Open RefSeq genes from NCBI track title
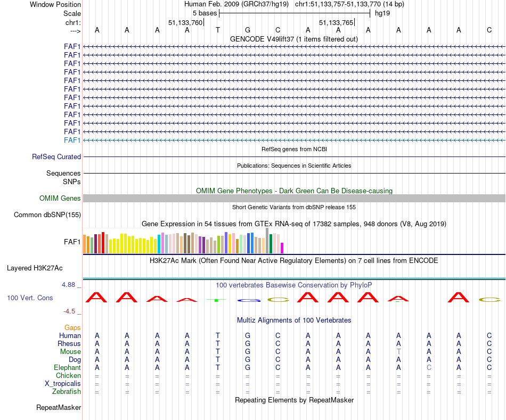506x420 pixels. pos(294,149)
